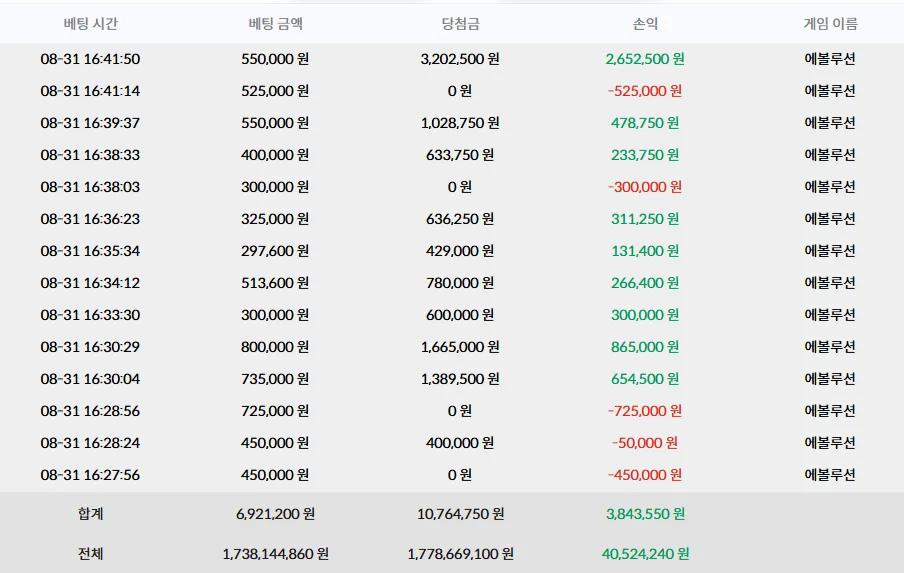This screenshot has width=904, height=573.
Task: Click the 1,738,144,860 원 total bet amount
Action: [x=276, y=554]
